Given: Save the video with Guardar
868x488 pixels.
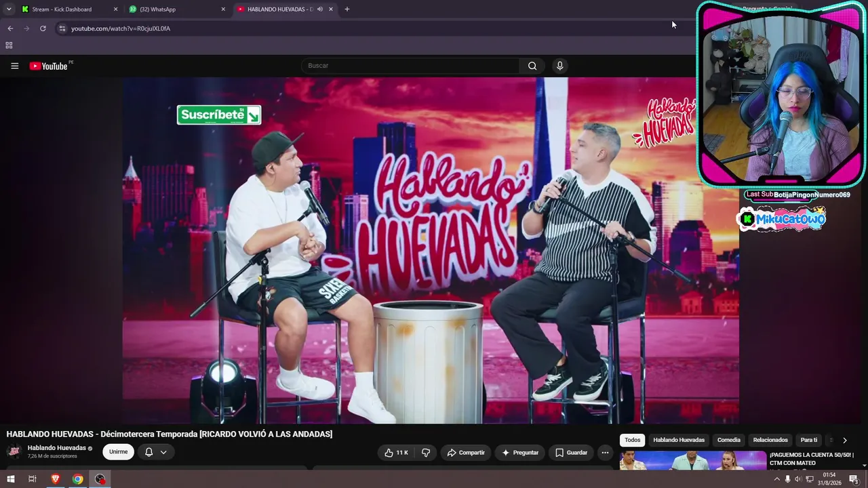Looking at the screenshot, I should (x=571, y=453).
